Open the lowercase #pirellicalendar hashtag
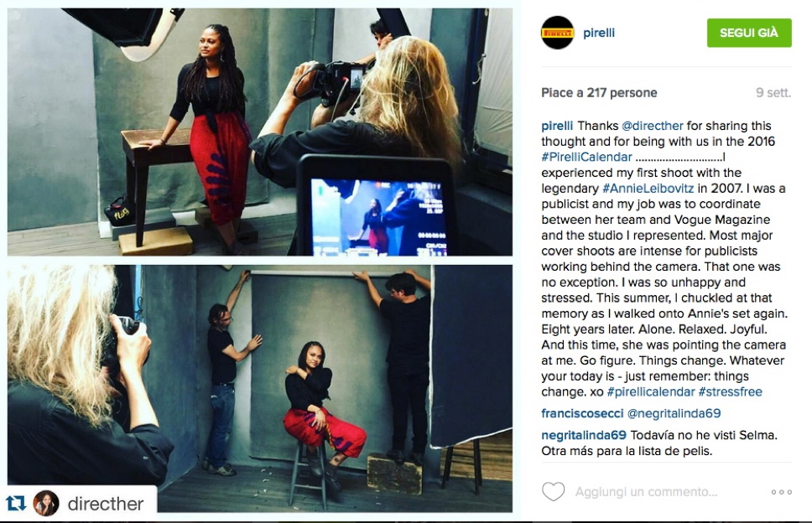This screenshot has width=812, height=523. point(651,391)
